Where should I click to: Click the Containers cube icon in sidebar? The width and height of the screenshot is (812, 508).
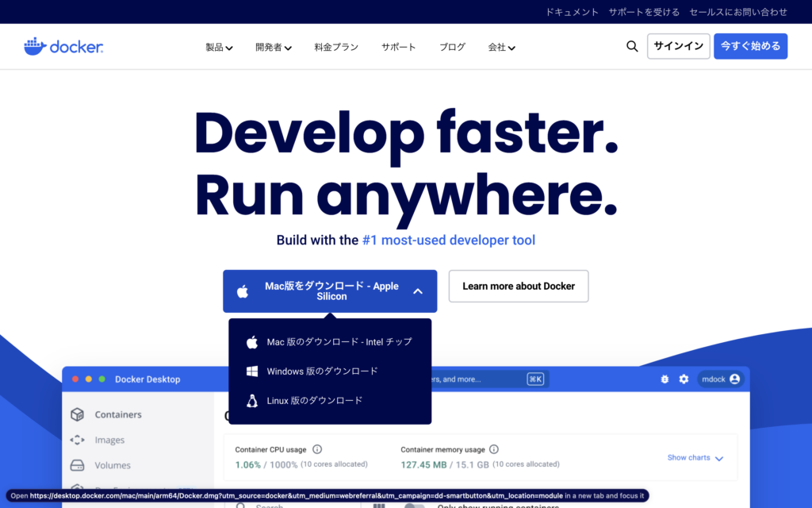pyautogui.click(x=77, y=414)
